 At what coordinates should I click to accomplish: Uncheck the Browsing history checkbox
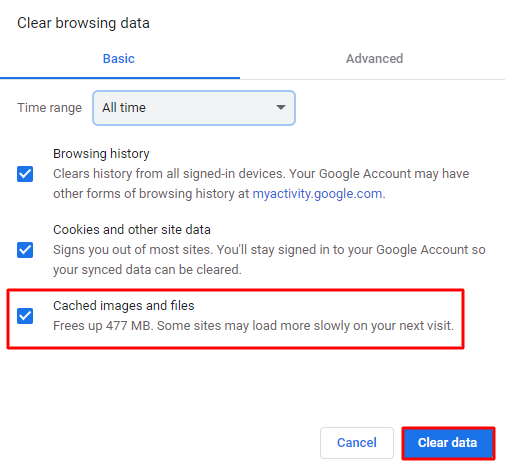click(25, 174)
